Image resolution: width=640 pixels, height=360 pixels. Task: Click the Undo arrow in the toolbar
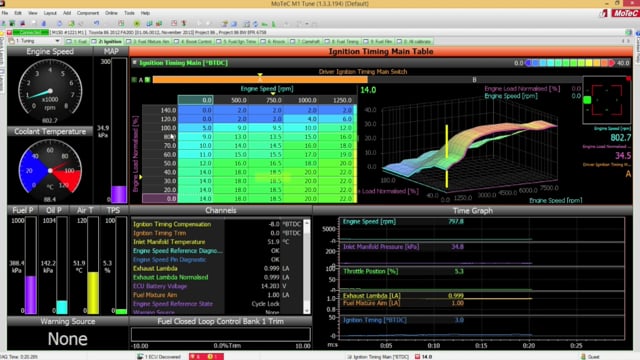pos(96,23)
